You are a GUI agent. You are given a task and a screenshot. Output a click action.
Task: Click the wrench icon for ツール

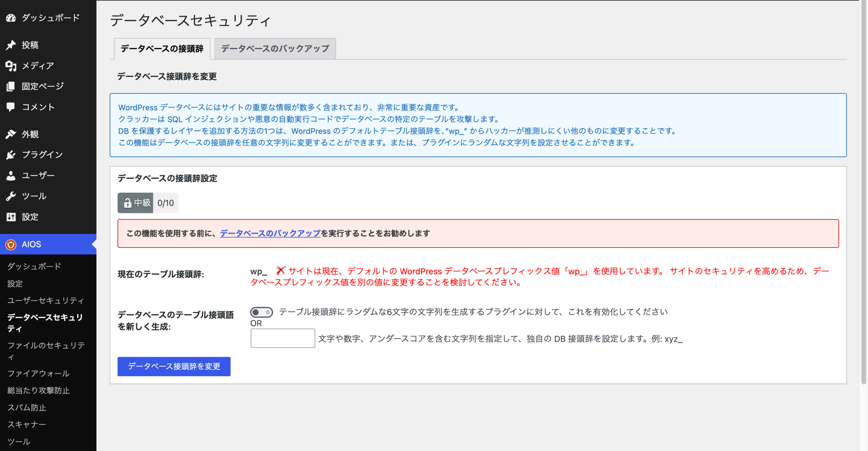(11, 196)
